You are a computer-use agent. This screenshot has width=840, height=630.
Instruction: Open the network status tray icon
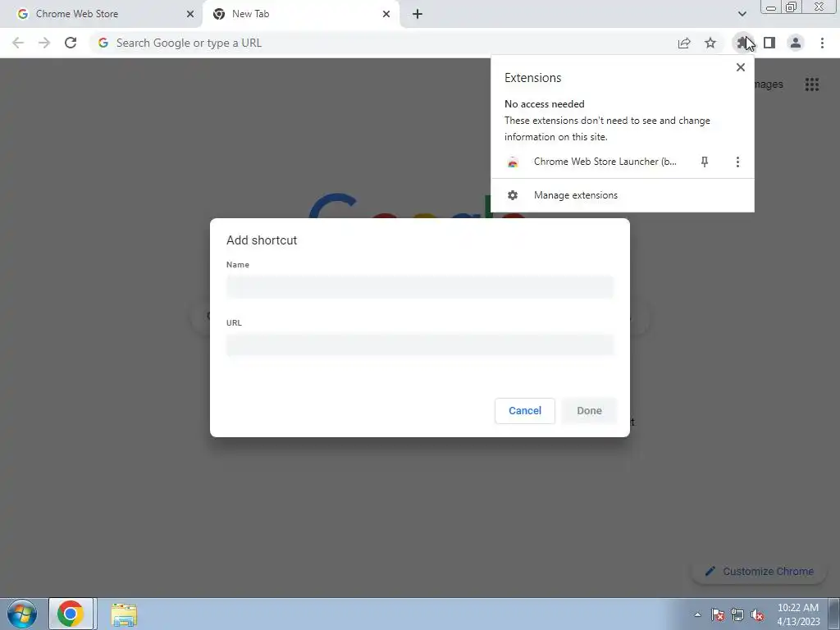pos(737,615)
